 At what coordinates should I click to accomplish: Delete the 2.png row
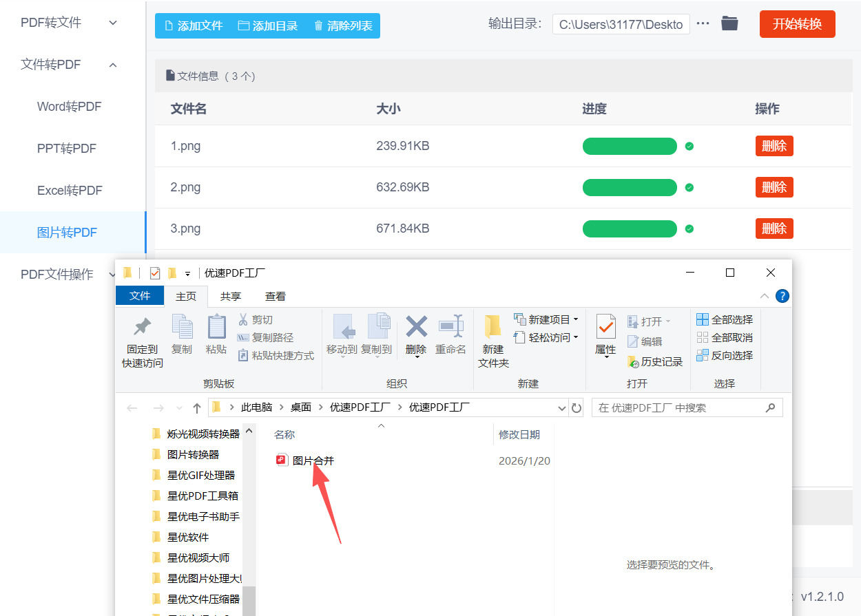coord(774,187)
